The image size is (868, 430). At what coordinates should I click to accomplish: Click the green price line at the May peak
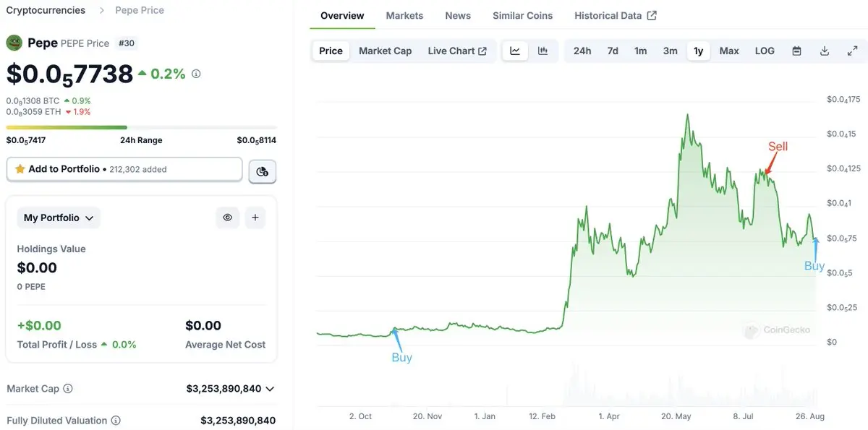[686, 115]
